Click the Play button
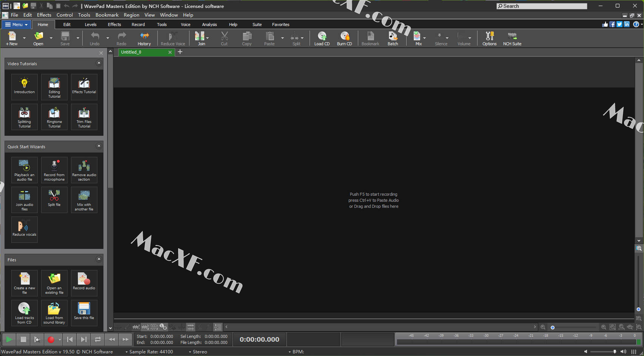 tap(9, 339)
